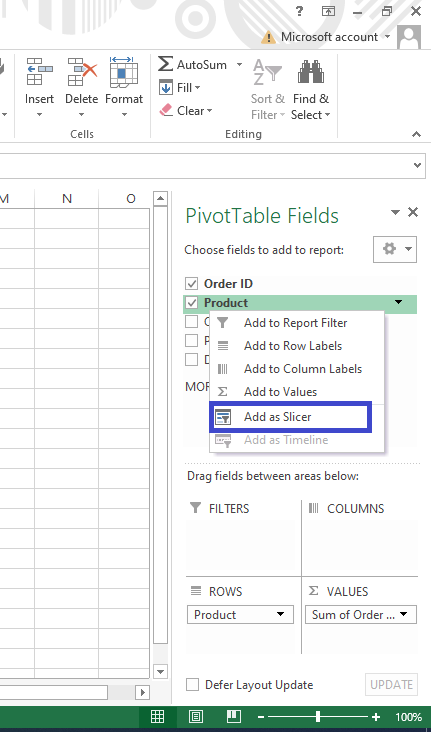Click Find & Select binoculars icon
The image size is (431, 732).
311,72
